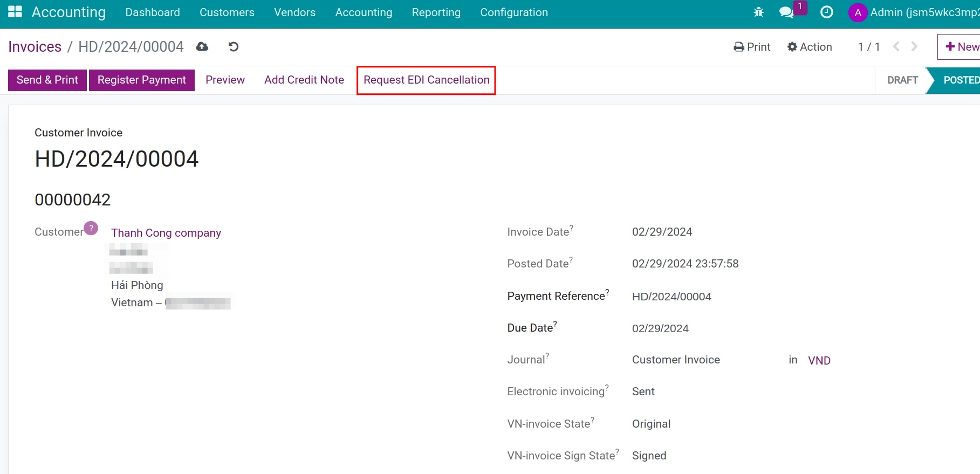
Task: Open the Accounting menu item
Action: [364, 12]
